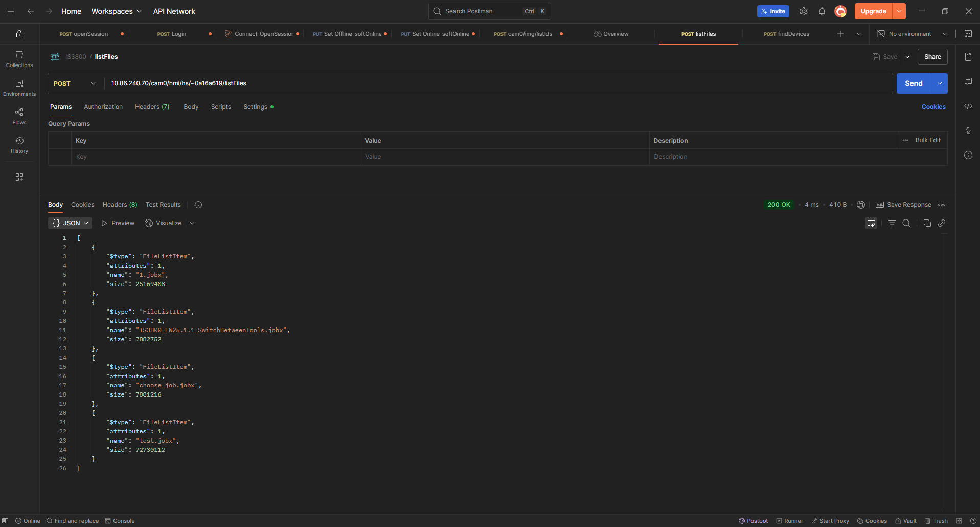Screen dimensions: 980x527
Task: Click the request URL input field
Action: point(358,83)
